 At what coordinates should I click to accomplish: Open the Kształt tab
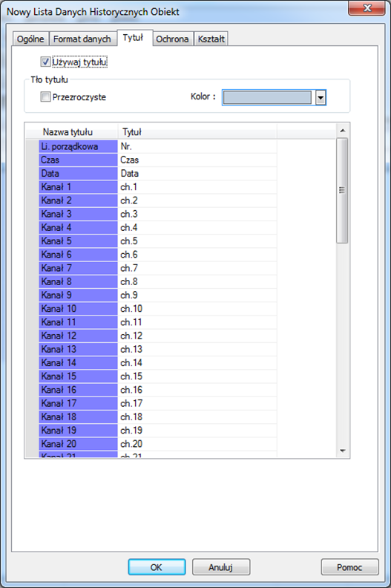coord(211,39)
